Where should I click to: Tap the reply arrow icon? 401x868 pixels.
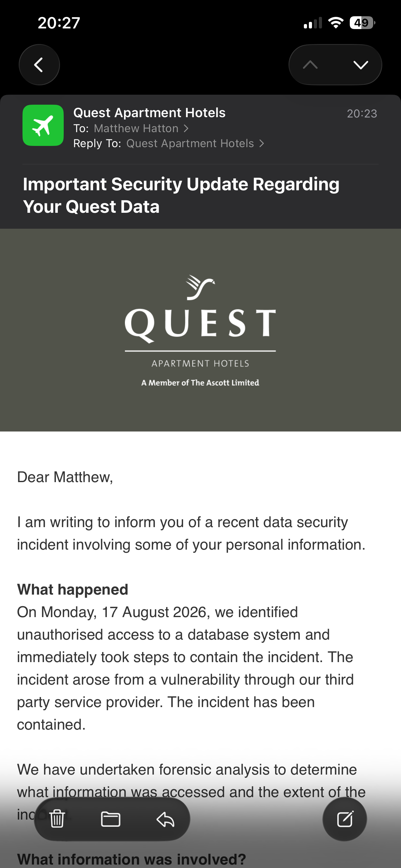click(165, 819)
